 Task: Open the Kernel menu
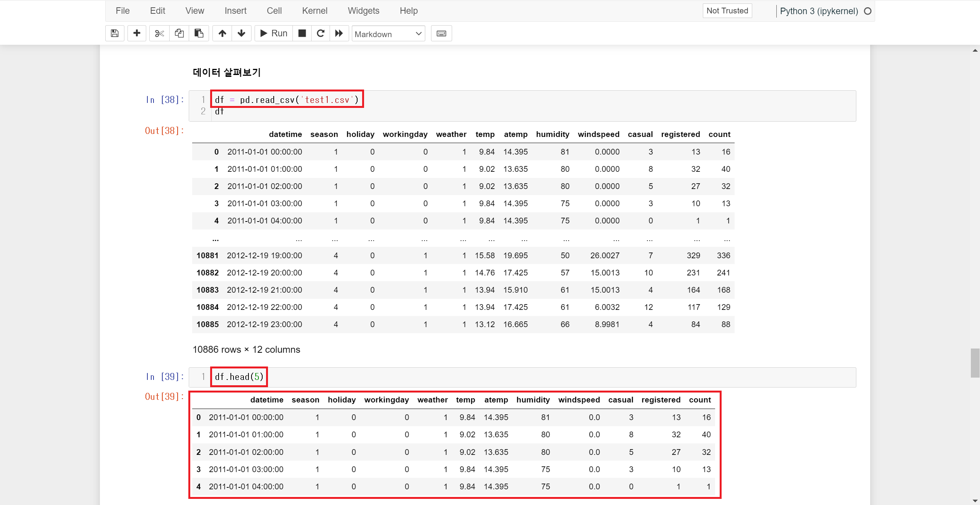coord(314,11)
